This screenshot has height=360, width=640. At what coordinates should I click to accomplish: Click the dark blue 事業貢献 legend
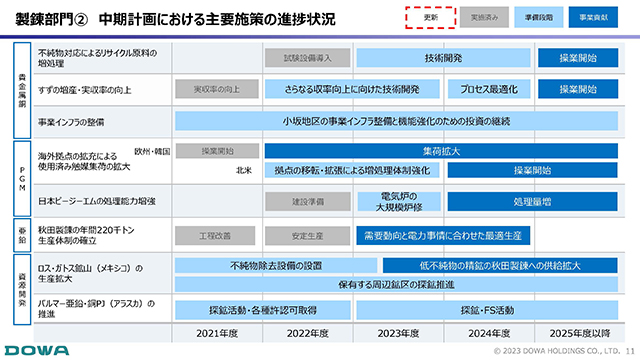click(x=593, y=18)
